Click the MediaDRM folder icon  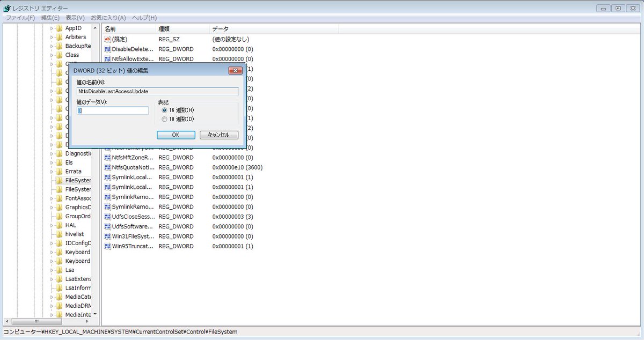pos(60,306)
